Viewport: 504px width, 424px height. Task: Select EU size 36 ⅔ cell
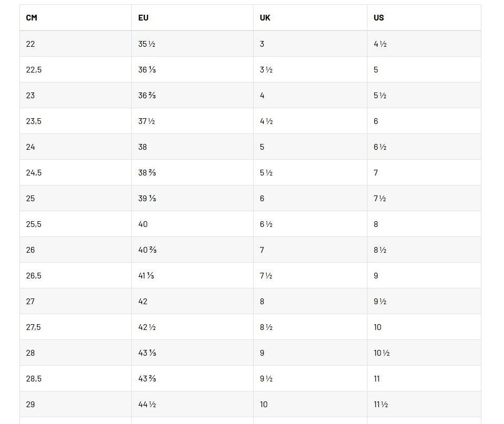pyautogui.click(x=147, y=95)
